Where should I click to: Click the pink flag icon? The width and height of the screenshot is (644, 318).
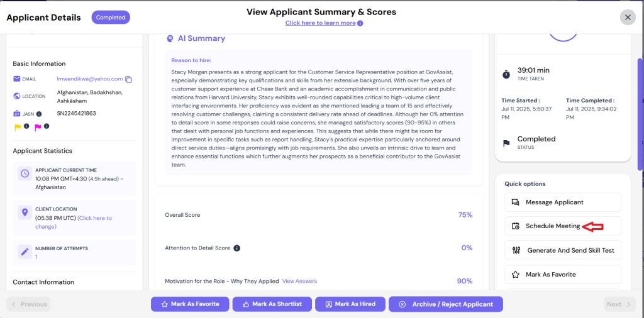coord(38,127)
